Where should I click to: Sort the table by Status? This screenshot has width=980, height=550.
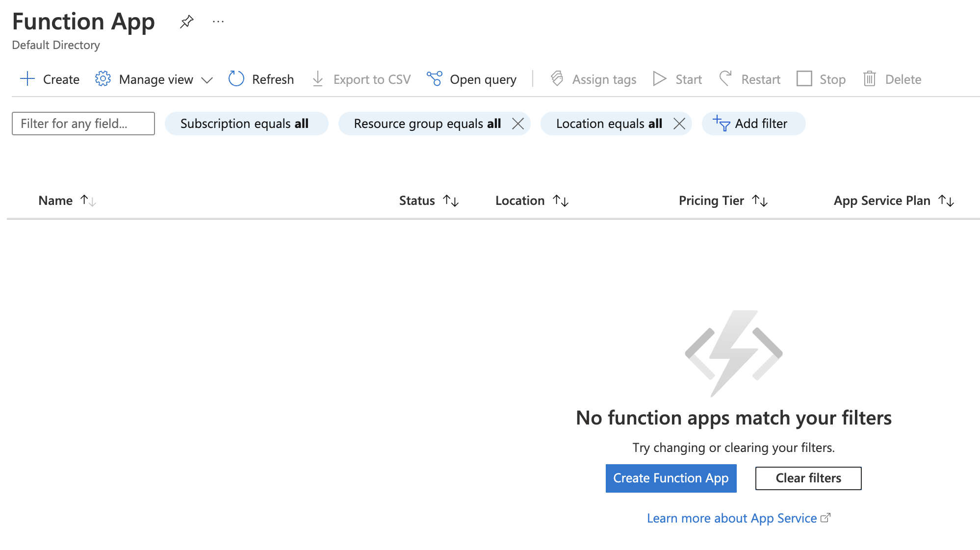point(429,200)
